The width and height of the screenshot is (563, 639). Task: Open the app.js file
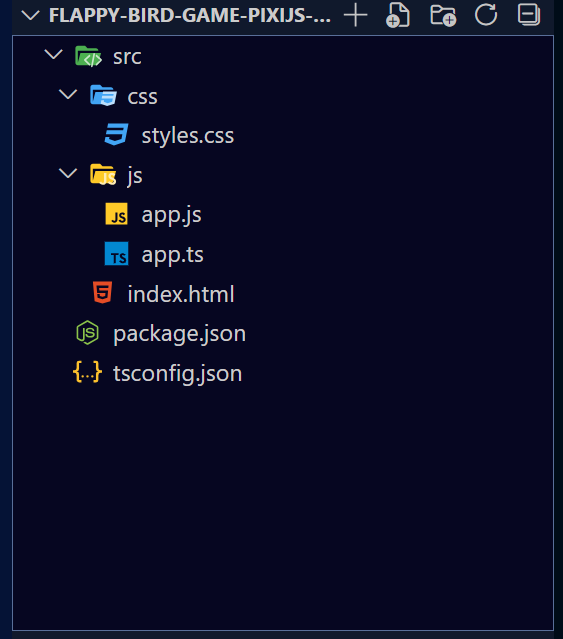[x=172, y=215]
